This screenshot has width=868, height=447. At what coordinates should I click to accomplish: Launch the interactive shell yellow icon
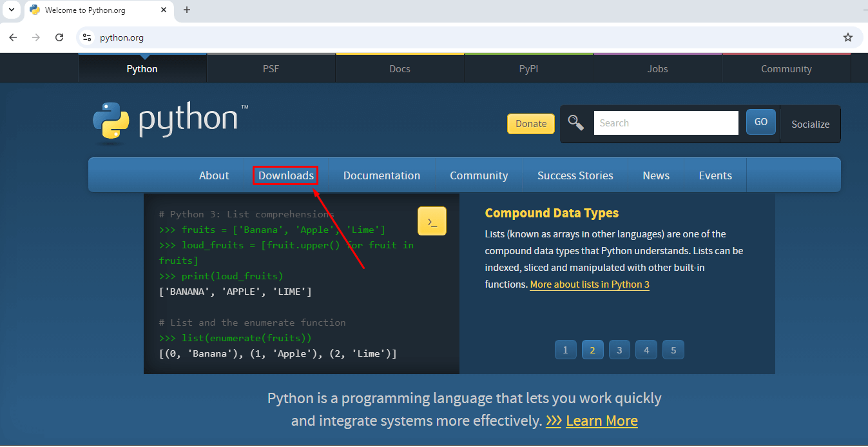(432, 221)
